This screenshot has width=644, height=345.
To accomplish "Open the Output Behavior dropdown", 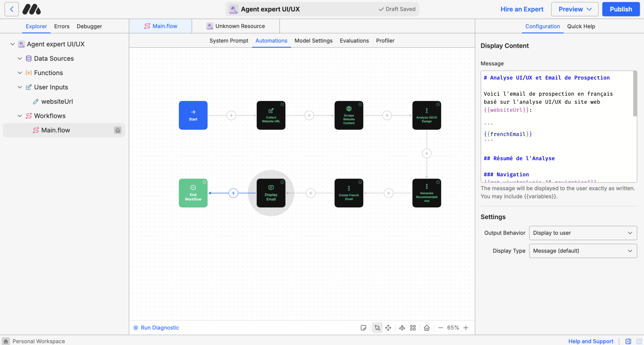I will [x=583, y=233].
